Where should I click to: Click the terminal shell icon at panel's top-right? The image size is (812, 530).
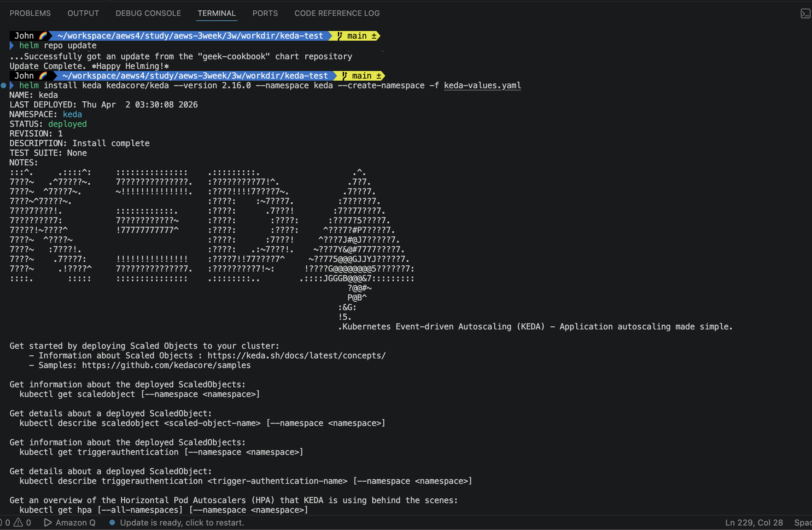point(805,13)
